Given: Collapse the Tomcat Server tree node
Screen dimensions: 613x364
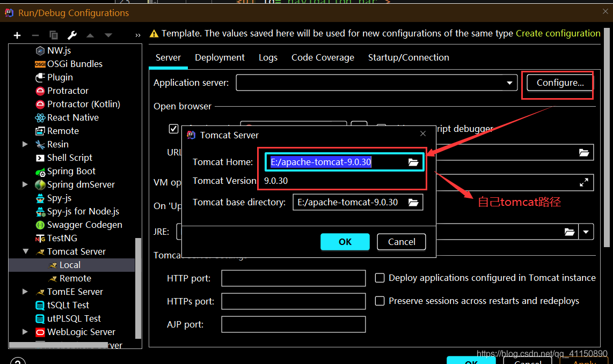Looking at the screenshot, I should coord(25,251).
